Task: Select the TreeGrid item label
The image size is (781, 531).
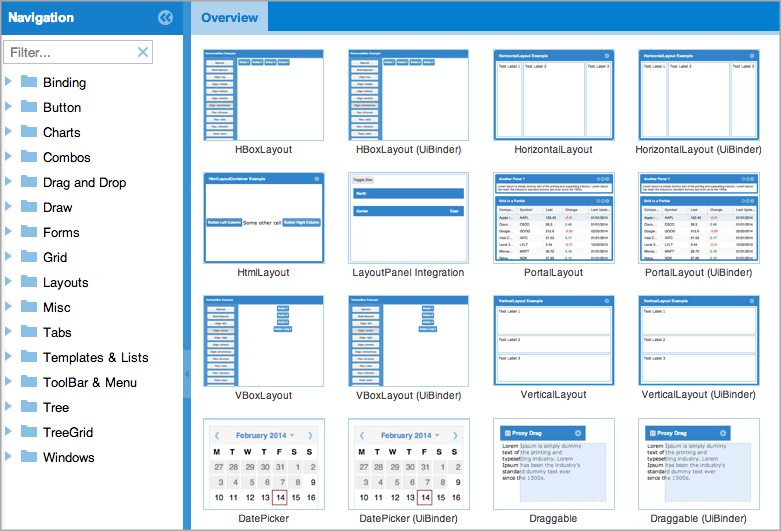Action: pyautogui.click(x=68, y=432)
